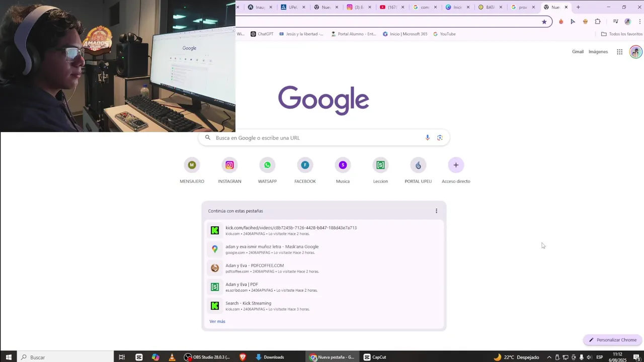Click the ESP language indicator
Screen dimensions: 644x362
pyautogui.click(x=599, y=357)
